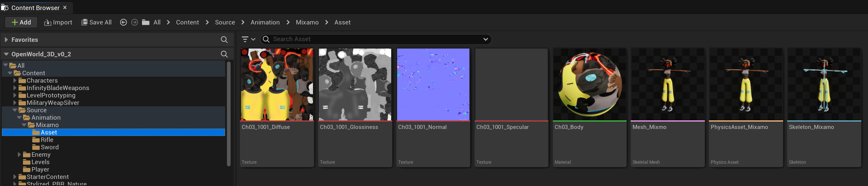Expand the Characters folder

(15, 80)
